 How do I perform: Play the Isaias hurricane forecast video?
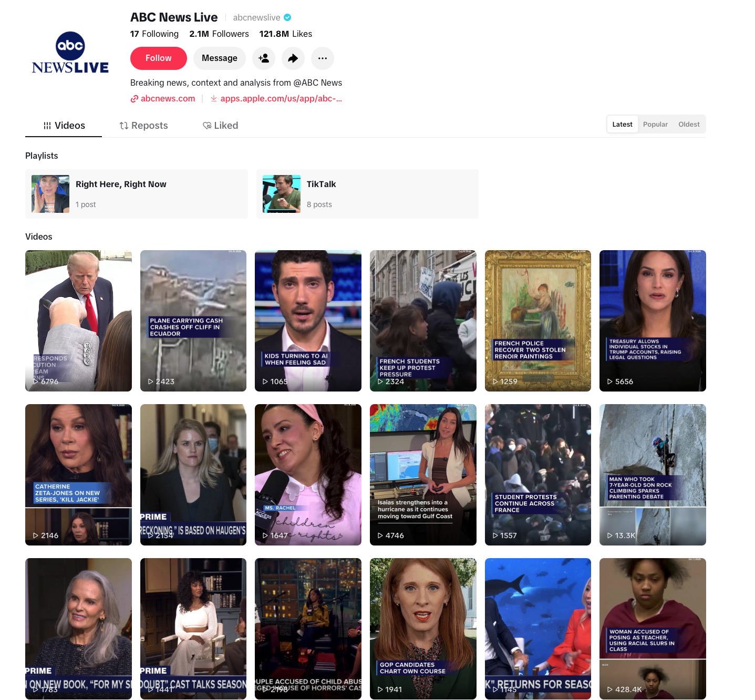423,475
